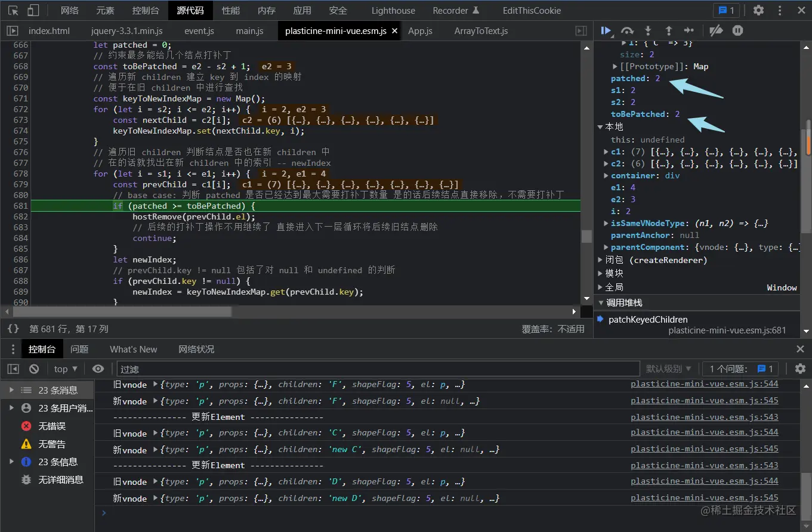The height and width of the screenshot is (532, 812).
Task: Toggle deactivate breakpoints icon
Action: [717, 30]
